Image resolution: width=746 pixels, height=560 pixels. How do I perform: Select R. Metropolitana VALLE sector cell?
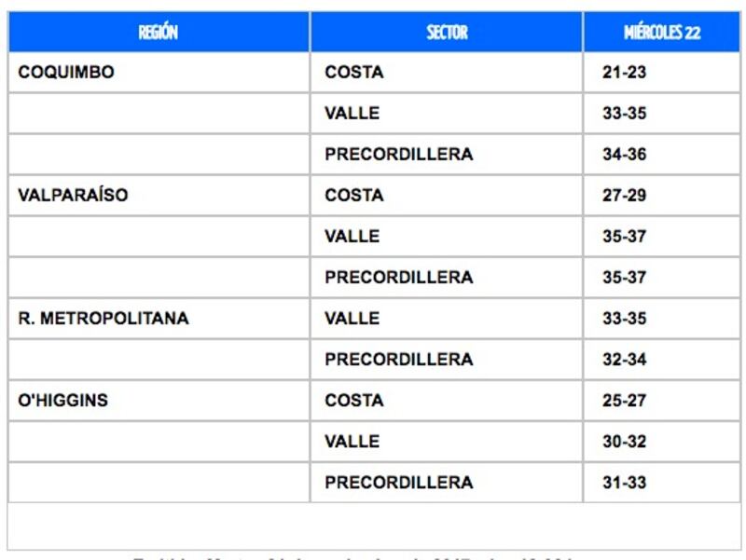(447, 319)
